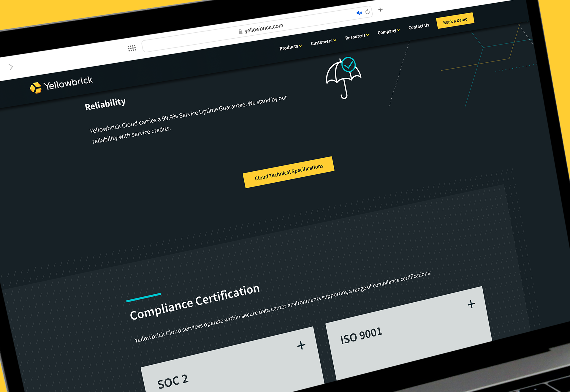Click the padlock icon in the address bar
Screen dimensions: 570x392
[240, 31]
